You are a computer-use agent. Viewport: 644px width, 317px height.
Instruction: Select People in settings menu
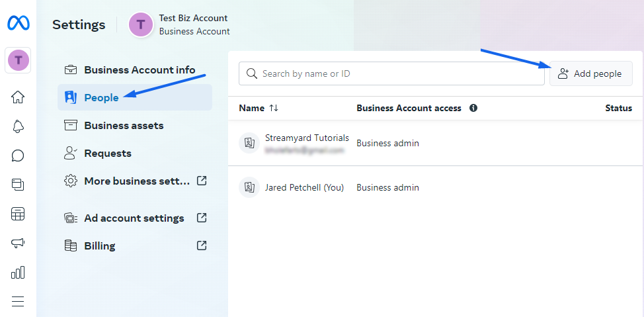pyautogui.click(x=135, y=97)
